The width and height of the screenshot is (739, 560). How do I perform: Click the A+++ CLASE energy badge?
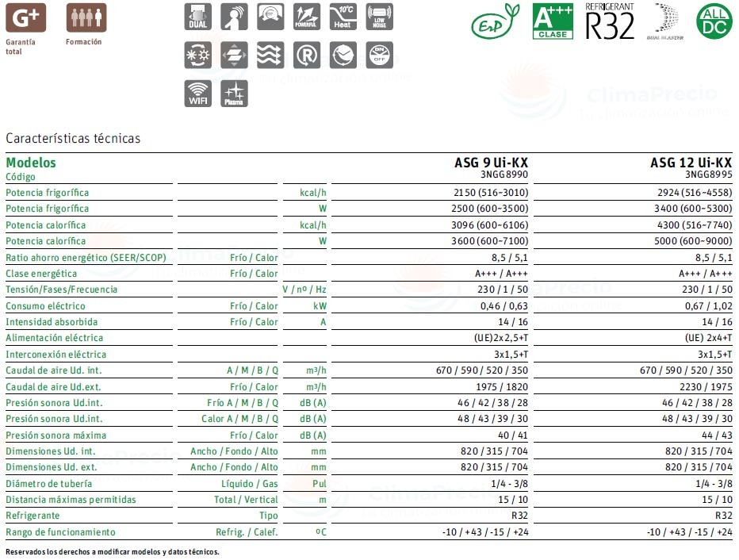click(x=553, y=21)
